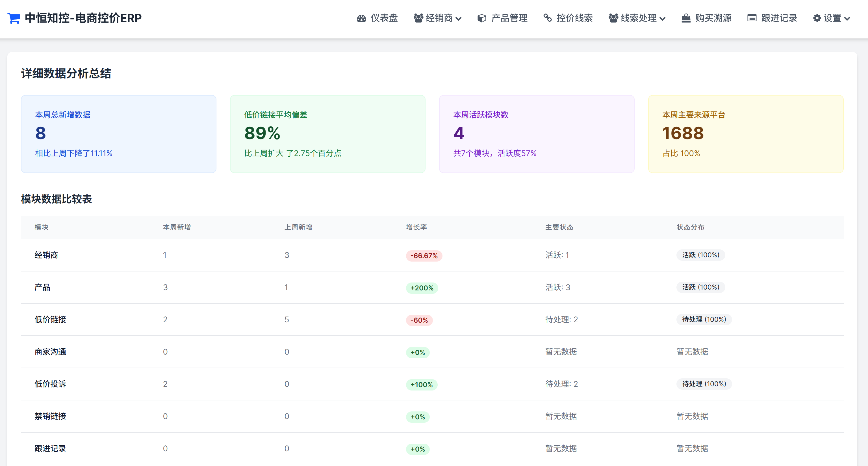
Task: Click the 跟进记录 list icon
Action: [x=752, y=18]
